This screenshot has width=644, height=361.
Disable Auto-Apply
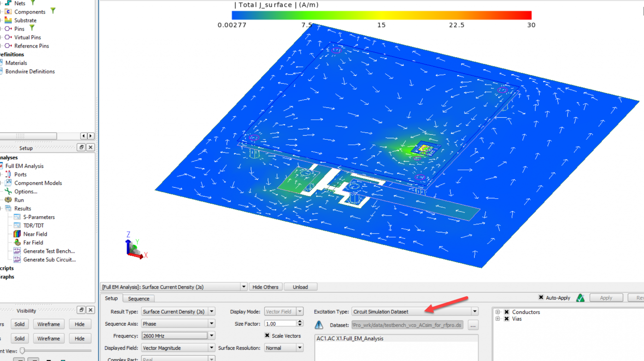(x=541, y=297)
